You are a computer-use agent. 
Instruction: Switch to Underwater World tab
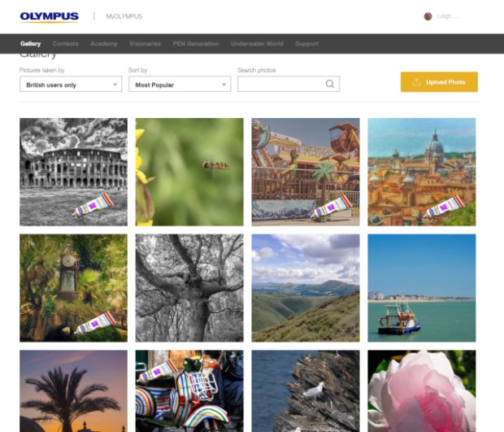pos(257,43)
